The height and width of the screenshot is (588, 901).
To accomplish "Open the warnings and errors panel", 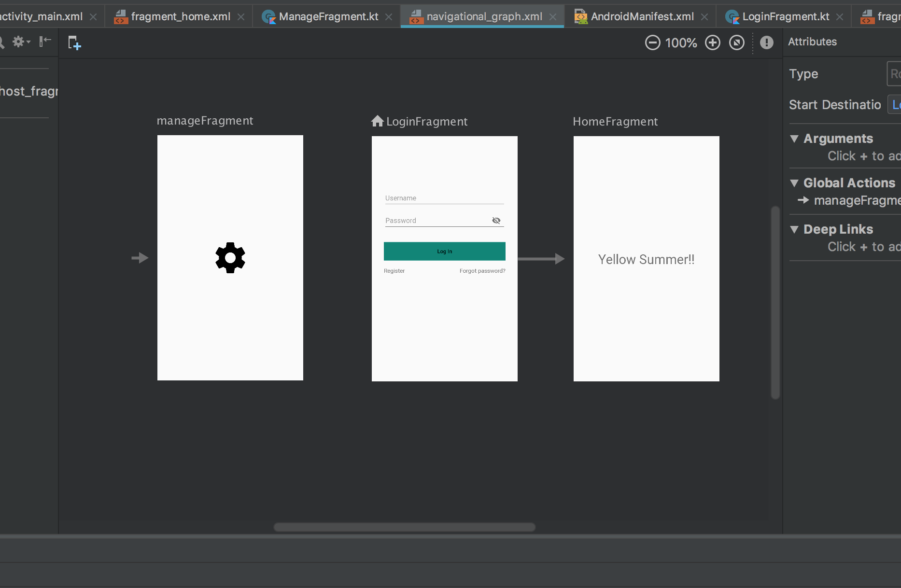I will point(767,42).
